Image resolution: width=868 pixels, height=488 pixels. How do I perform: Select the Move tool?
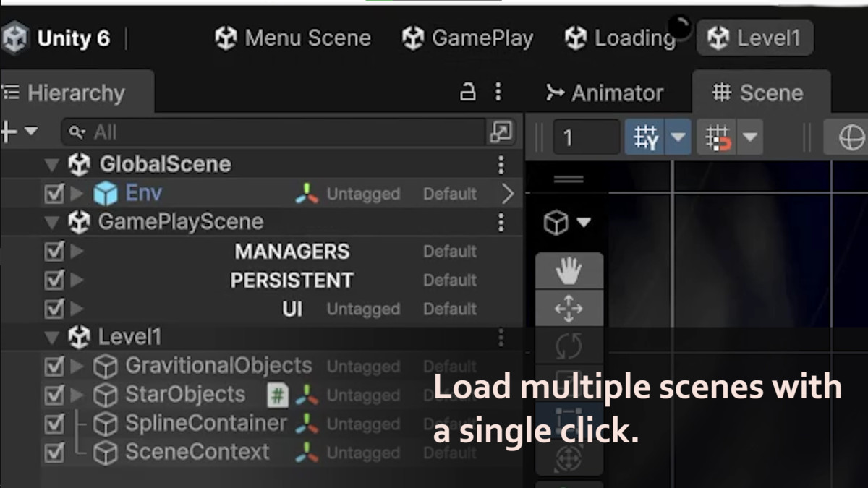point(569,309)
